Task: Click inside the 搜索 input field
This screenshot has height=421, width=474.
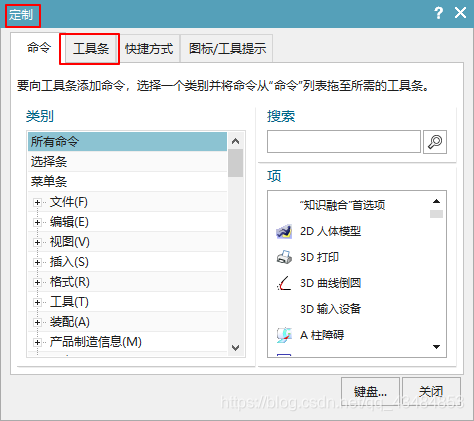Action: (344, 142)
